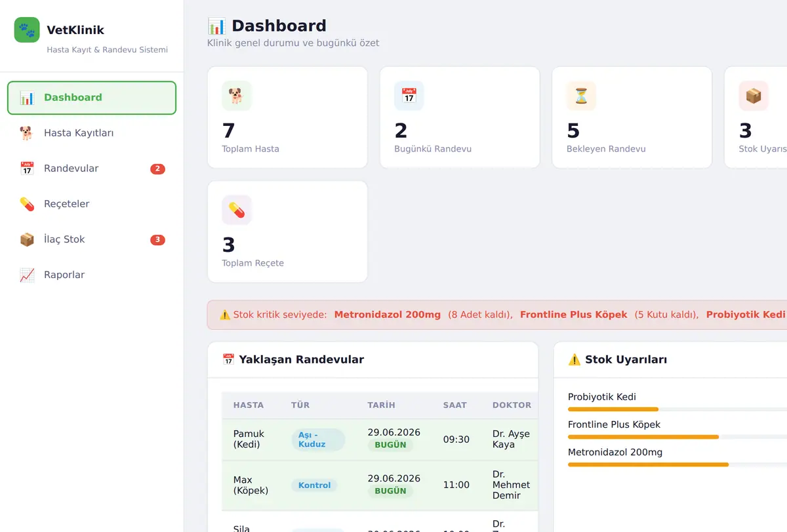Viewport: 787px width, 532px height.
Task: Click the red badge 2 on Randevular
Action: point(157,169)
